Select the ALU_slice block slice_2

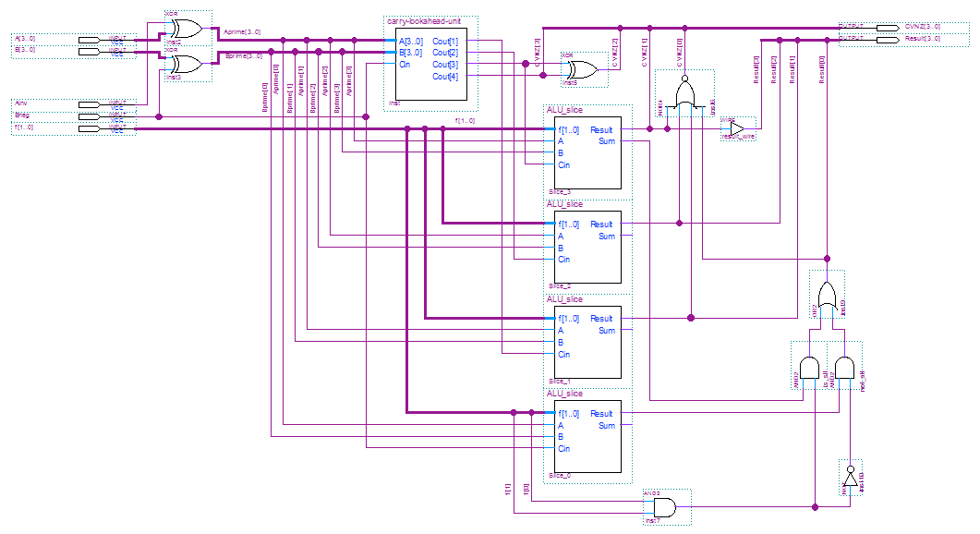[x=587, y=247]
